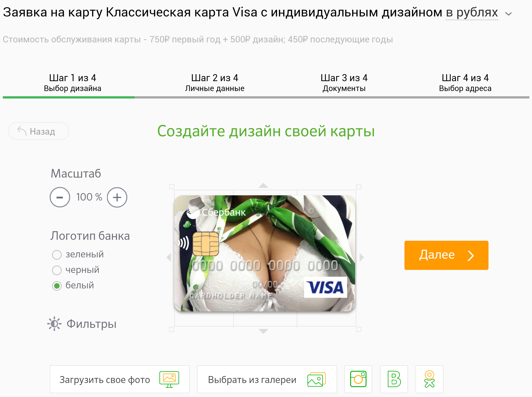Go to Шаг 2 Личные данные
This screenshot has width=532, height=397.
tap(215, 83)
